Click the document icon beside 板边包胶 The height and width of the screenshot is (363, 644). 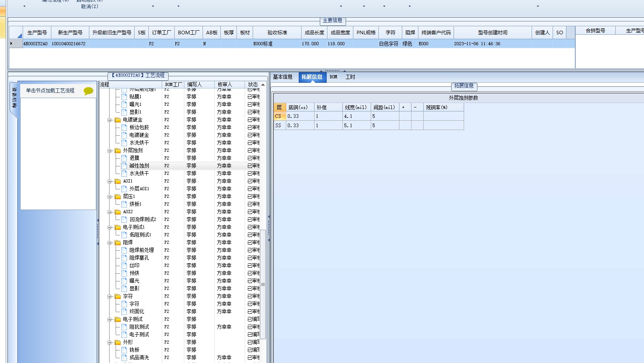point(125,128)
